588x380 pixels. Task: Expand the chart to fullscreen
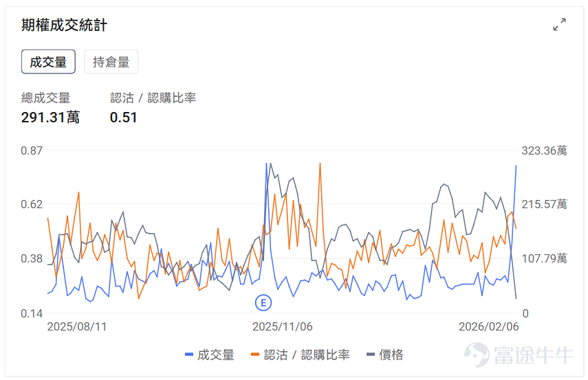559,25
